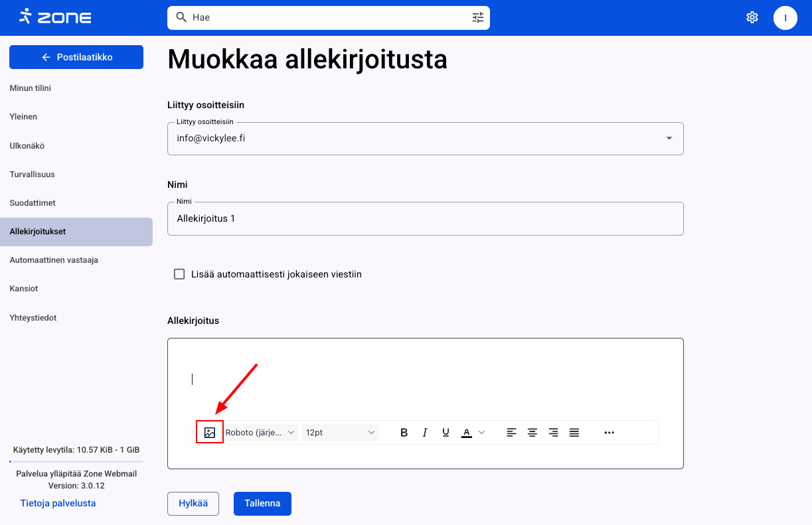Open advanced search filter options icon
The image size is (812, 525).
coord(478,18)
